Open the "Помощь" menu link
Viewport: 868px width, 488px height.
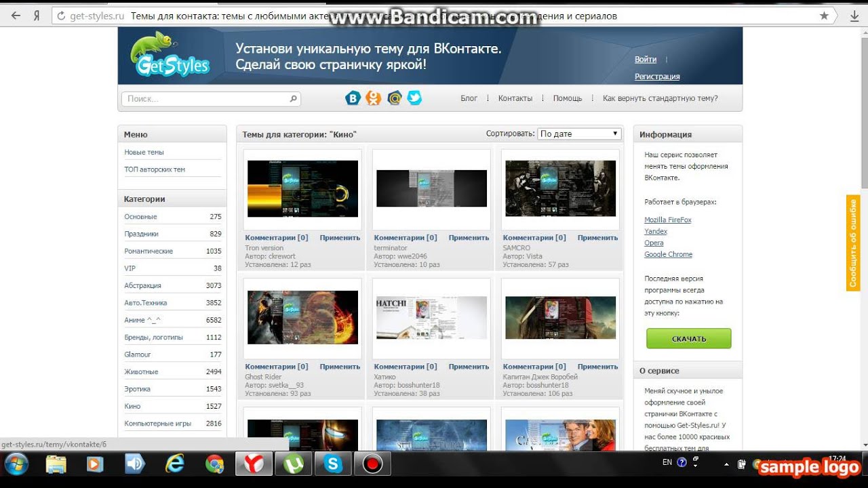click(568, 98)
